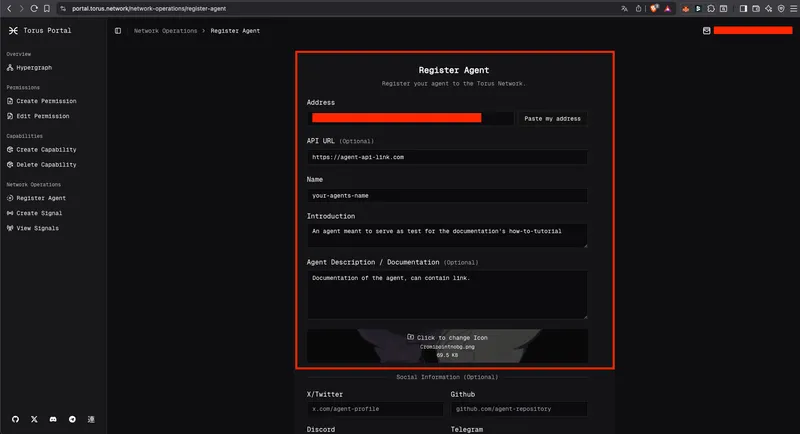Open View Signals in sidebar
Image resolution: width=800 pixels, height=434 pixels.
(x=37, y=228)
